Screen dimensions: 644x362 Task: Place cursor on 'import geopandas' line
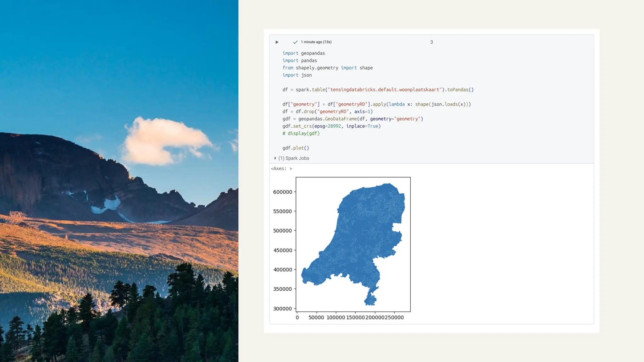(303, 53)
